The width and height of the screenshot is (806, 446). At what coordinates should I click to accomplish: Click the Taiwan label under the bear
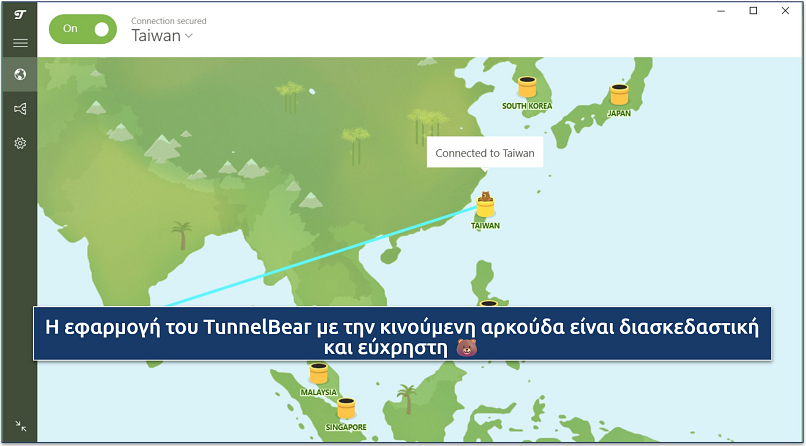pos(485,226)
